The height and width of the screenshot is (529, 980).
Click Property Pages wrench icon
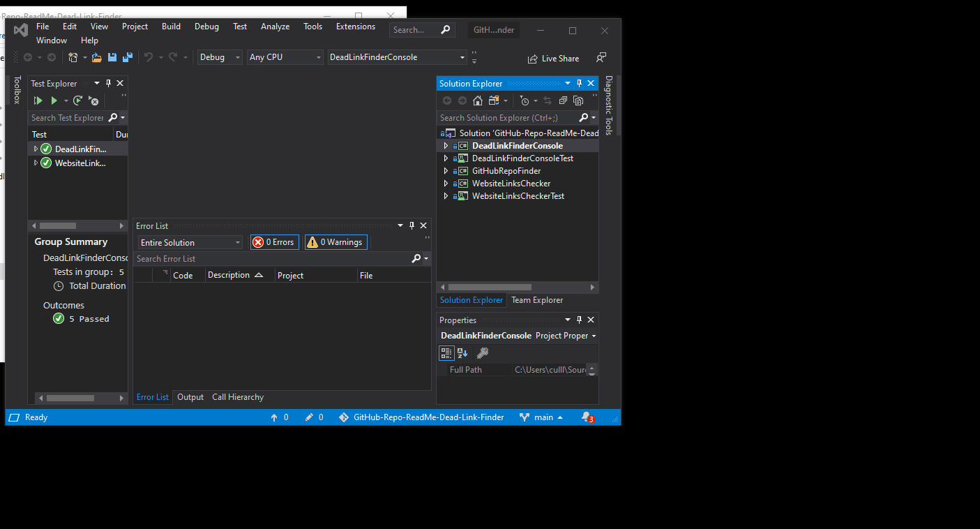(x=483, y=353)
